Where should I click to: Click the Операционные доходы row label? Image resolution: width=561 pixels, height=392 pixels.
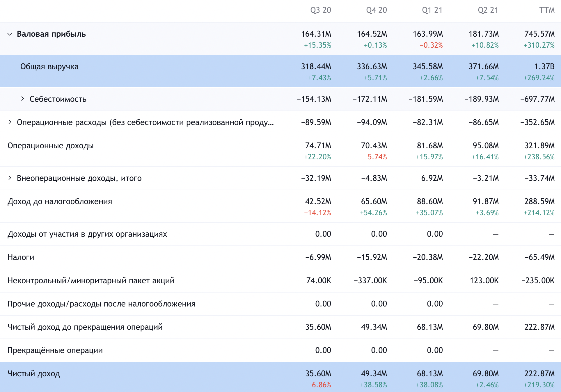[51, 146]
